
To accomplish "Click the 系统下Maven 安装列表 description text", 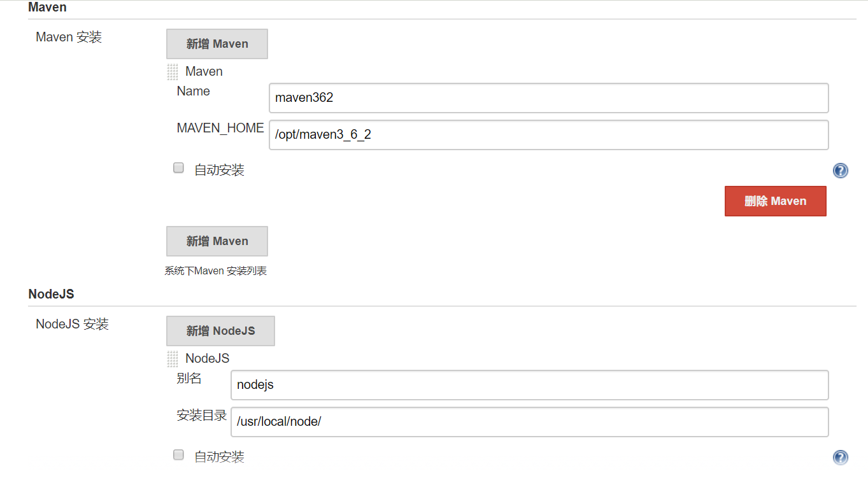I will [x=215, y=271].
